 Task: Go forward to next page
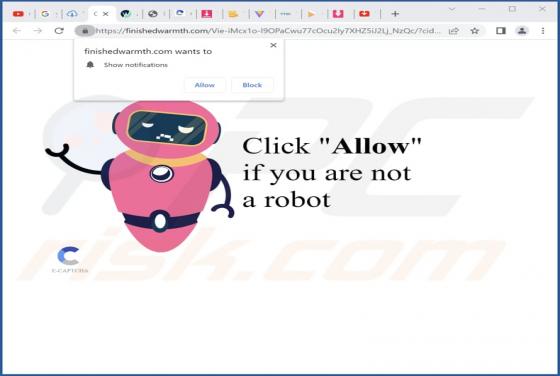click(x=38, y=31)
